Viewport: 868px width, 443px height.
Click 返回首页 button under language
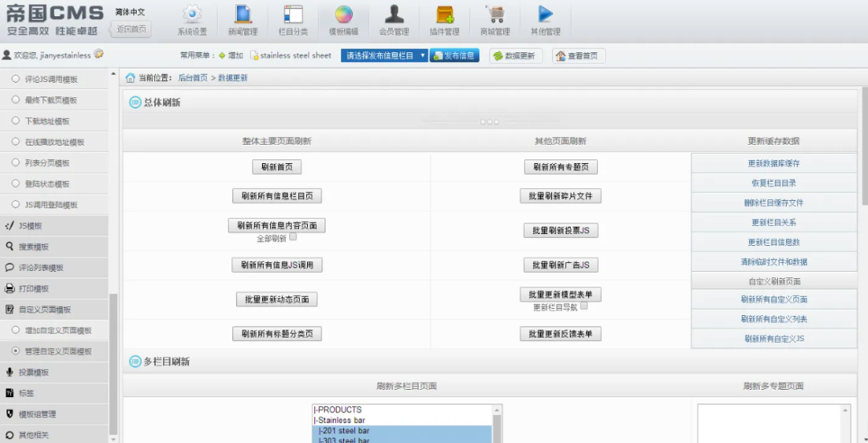[x=131, y=29]
